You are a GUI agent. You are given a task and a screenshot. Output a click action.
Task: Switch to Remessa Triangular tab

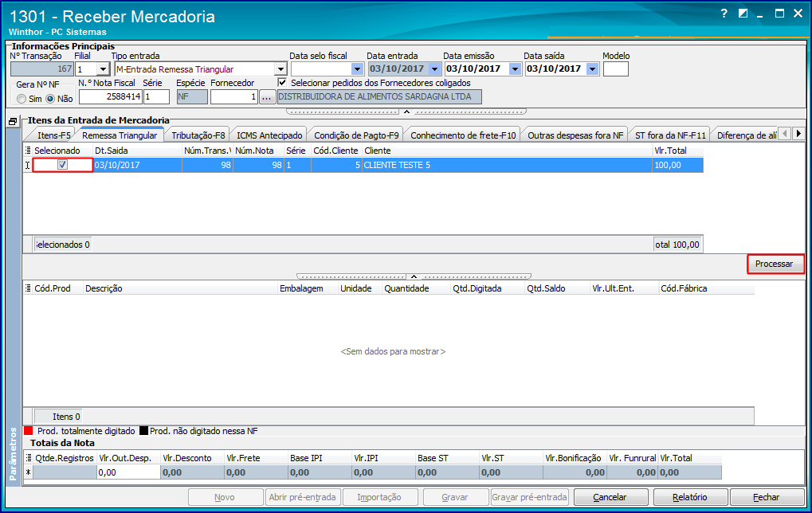[120, 135]
